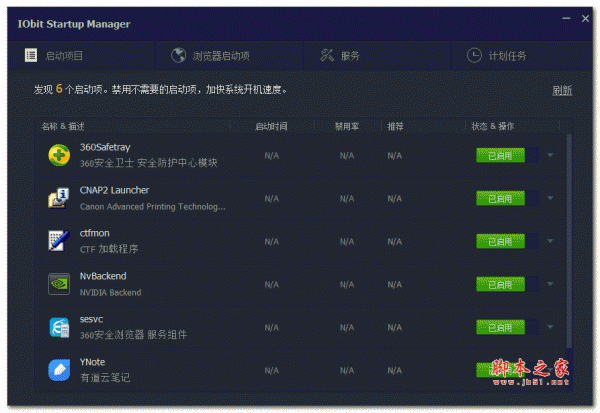Click 360安全卫士 安全防护中心模块 description
This screenshot has width=600, height=413.
pos(148,163)
